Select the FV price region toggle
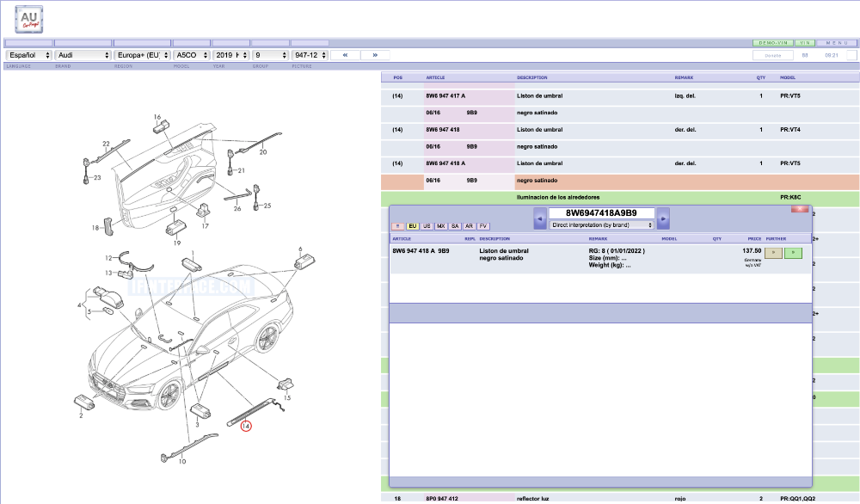 click(483, 226)
